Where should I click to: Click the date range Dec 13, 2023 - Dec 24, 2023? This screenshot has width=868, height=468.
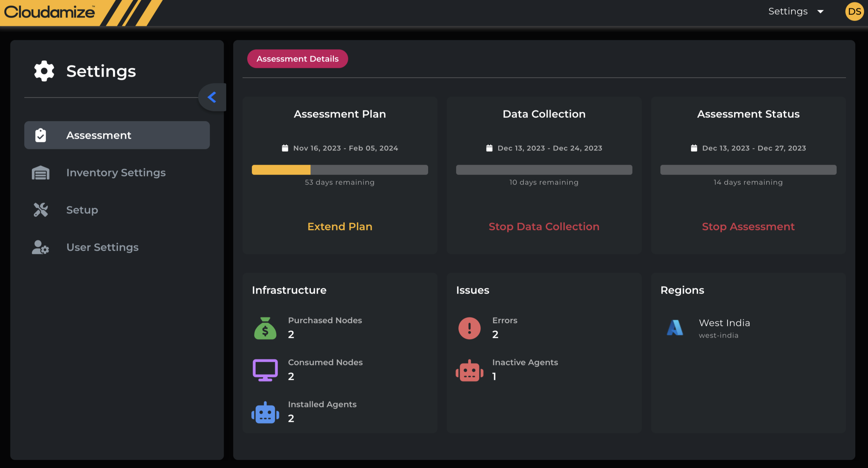coord(549,148)
